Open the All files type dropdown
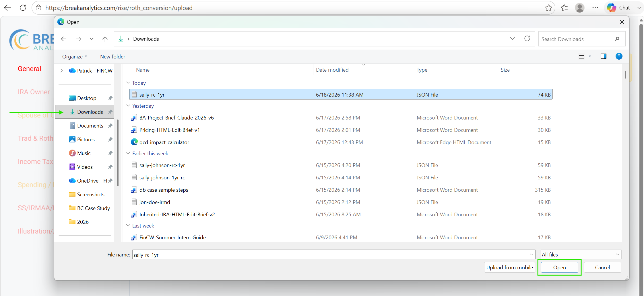This screenshot has width=644, height=296. point(581,254)
